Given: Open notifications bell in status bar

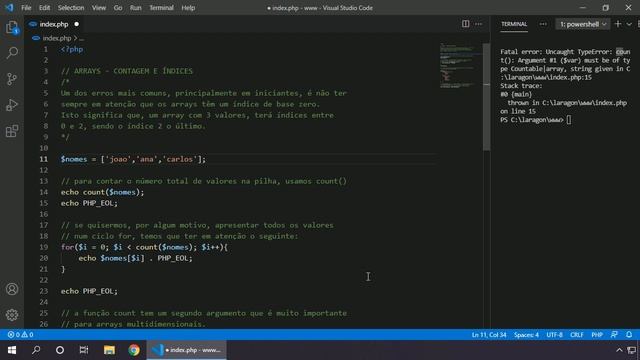Looking at the screenshot, I should coord(629,335).
